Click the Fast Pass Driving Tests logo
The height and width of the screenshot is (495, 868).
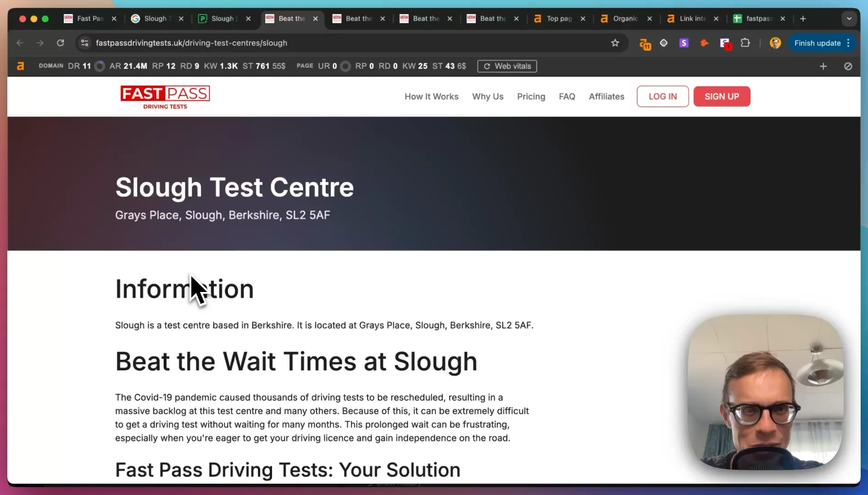point(165,97)
